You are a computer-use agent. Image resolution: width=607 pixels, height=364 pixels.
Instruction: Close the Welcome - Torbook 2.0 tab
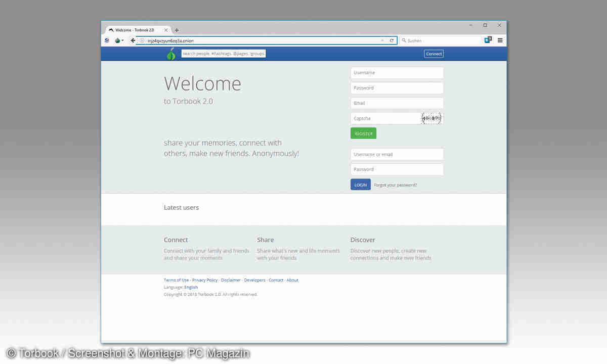(166, 30)
